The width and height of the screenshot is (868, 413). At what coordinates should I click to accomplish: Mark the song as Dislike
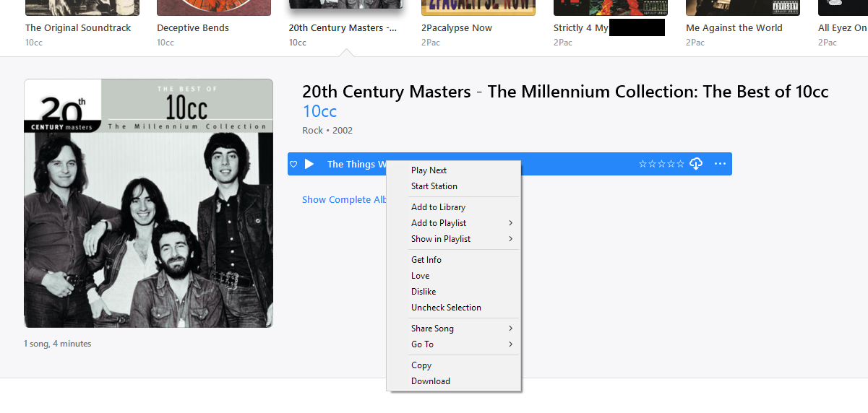click(x=424, y=292)
